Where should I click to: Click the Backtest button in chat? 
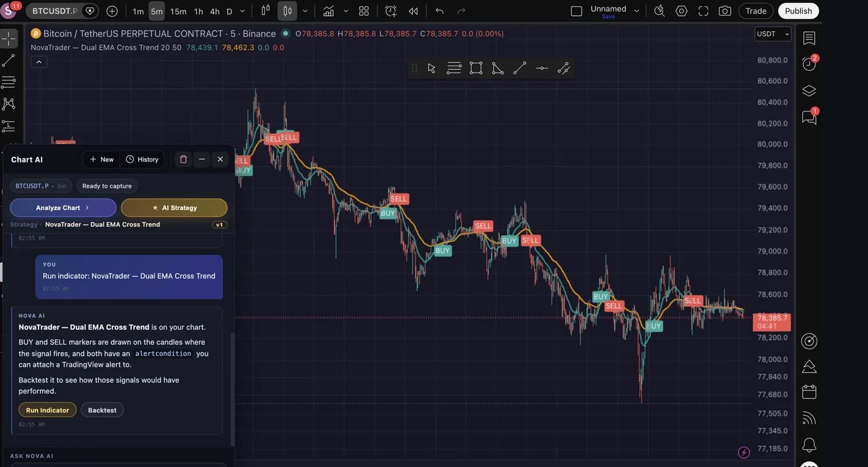click(x=102, y=410)
